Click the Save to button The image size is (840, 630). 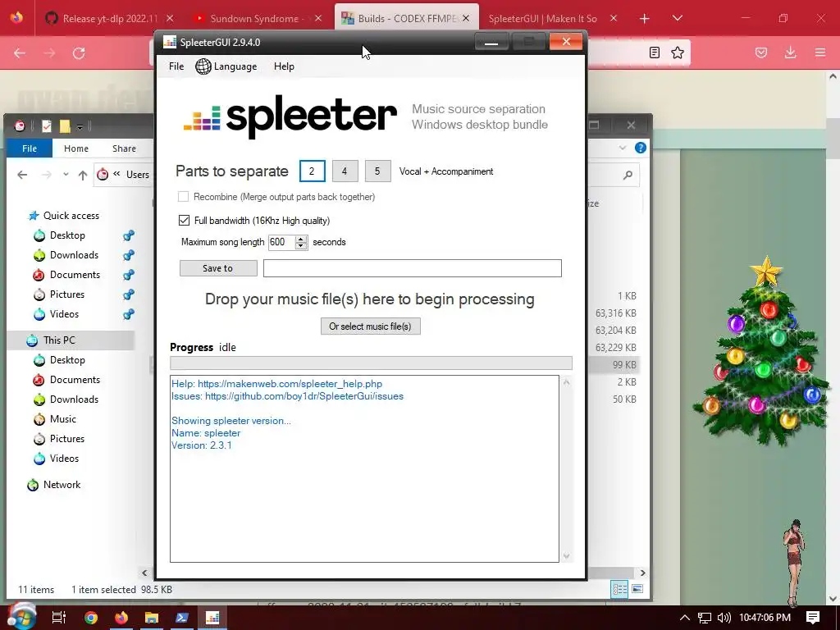218,268
